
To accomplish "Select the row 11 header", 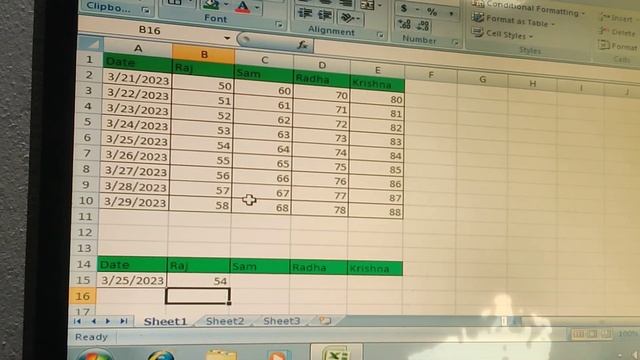I will tap(84, 216).
